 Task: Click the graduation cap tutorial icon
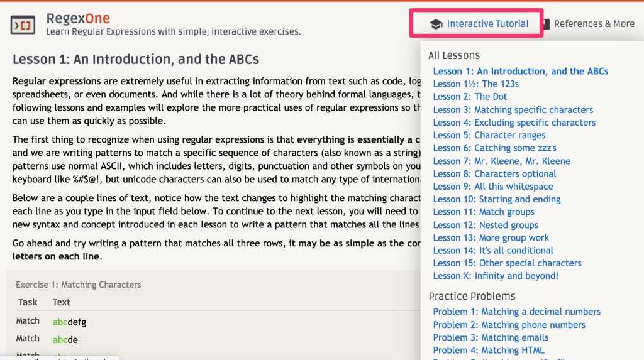pyautogui.click(x=435, y=25)
